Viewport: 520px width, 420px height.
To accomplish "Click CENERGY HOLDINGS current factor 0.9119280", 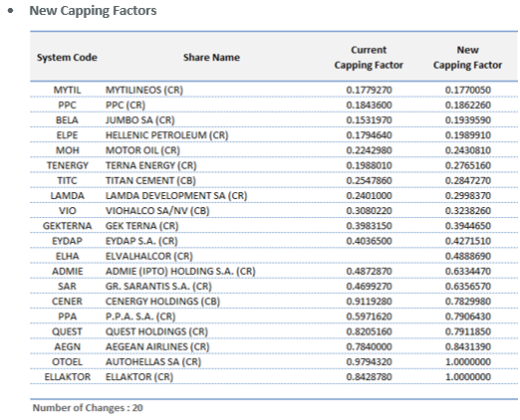I will 369,302.
